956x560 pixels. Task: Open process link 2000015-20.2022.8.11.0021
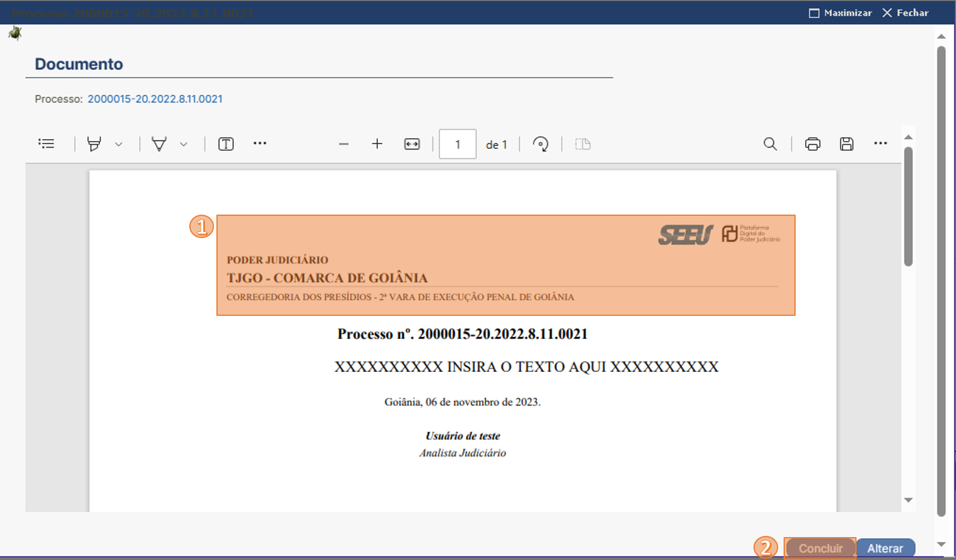pyautogui.click(x=155, y=99)
